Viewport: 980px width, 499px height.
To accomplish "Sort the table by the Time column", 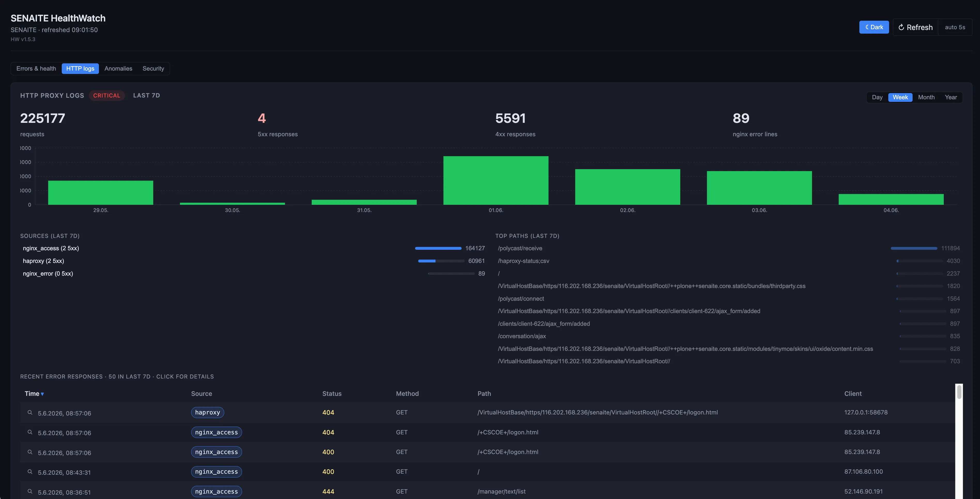I will coord(34,394).
